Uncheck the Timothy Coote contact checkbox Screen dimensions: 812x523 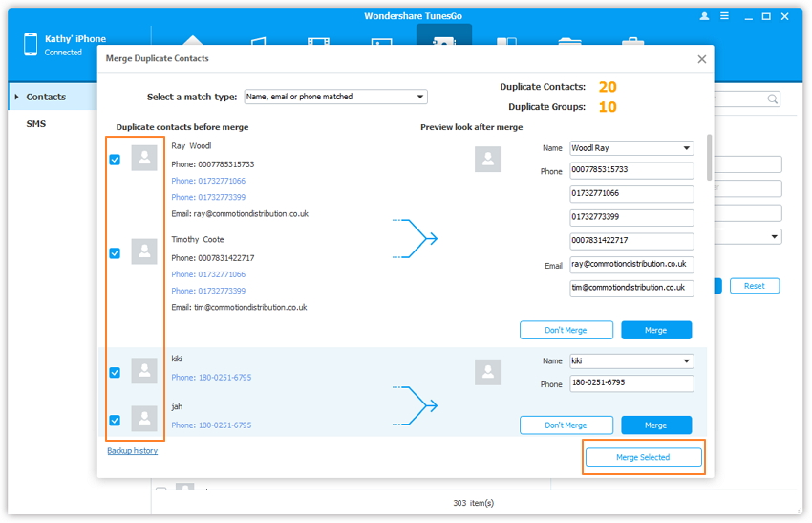[x=115, y=253]
